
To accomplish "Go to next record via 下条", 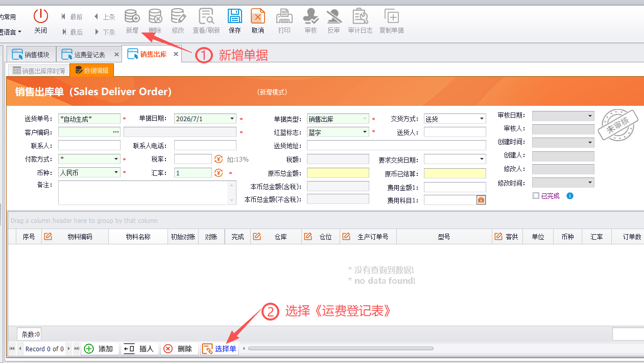I will (x=105, y=32).
